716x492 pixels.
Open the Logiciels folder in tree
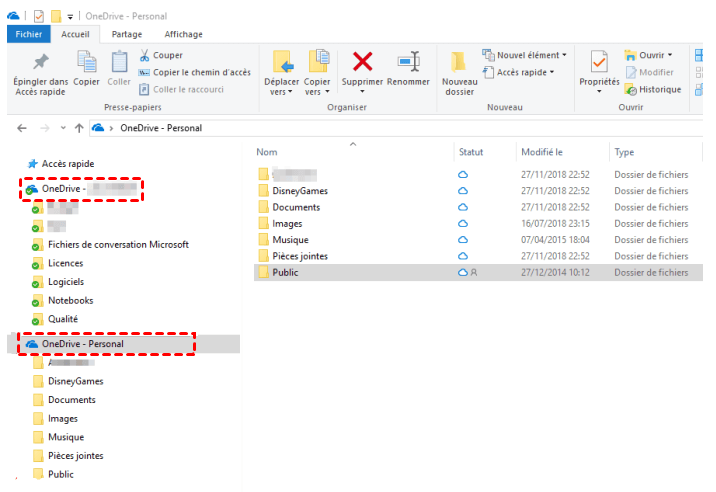tap(66, 282)
